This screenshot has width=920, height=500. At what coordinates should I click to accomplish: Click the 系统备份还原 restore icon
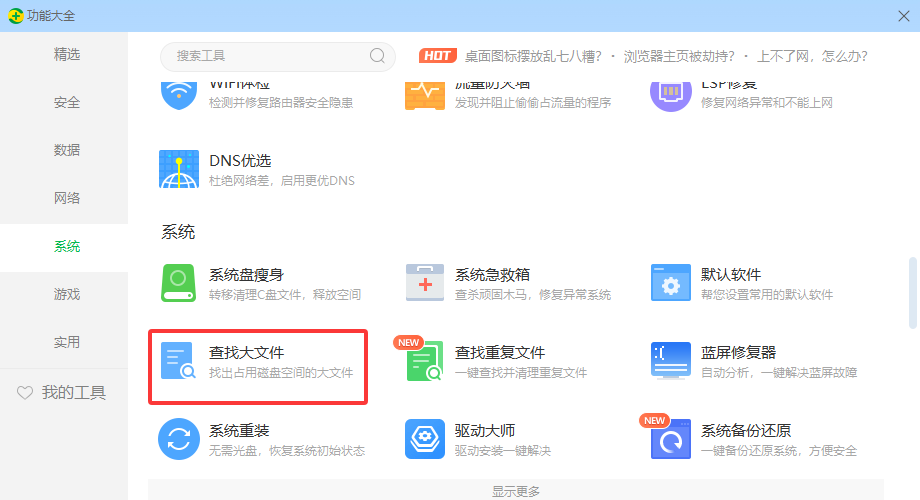coord(671,439)
